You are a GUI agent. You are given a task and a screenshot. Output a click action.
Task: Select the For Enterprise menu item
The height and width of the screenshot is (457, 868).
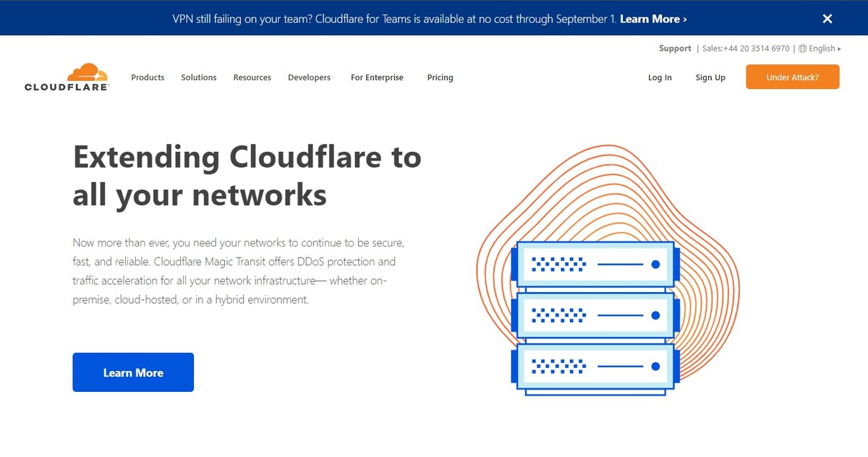[377, 77]
